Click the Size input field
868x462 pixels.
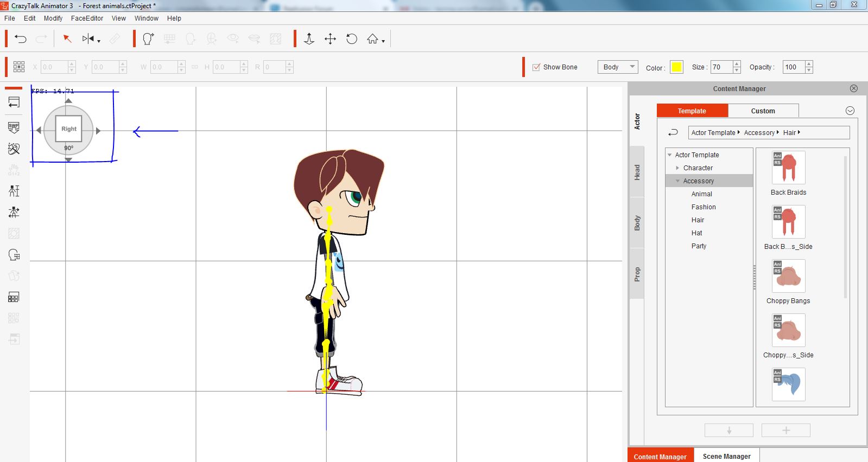tap(721, 67)
